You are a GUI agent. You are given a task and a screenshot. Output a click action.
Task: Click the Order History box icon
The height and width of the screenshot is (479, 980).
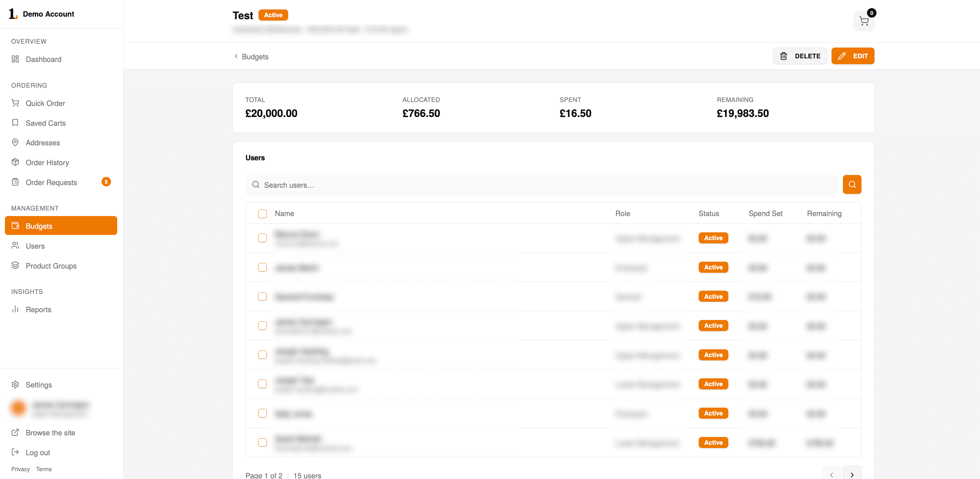click(15, 162)
